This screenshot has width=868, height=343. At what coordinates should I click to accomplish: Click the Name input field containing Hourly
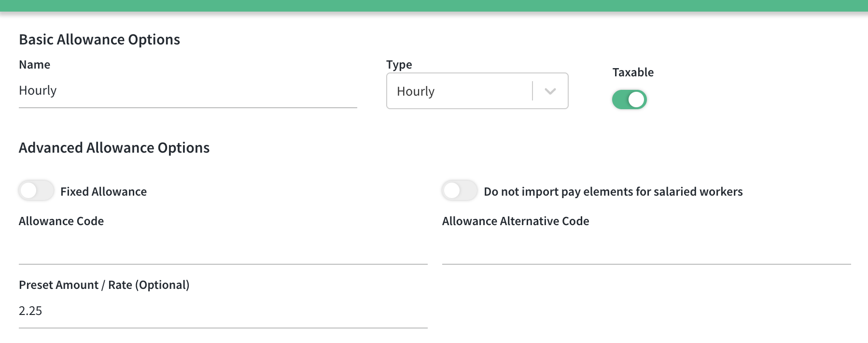187,91
